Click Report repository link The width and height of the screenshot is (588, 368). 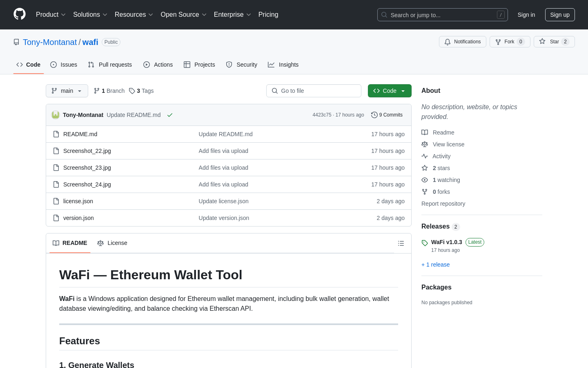coord(443,204)
